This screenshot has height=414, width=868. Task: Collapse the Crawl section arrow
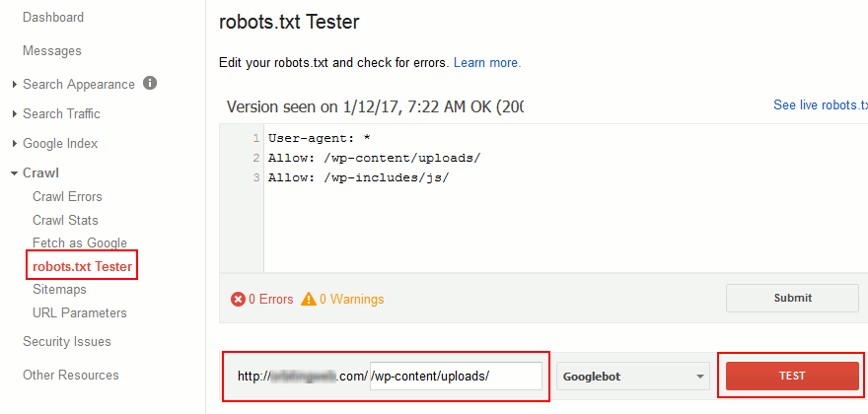coord(15,173)
